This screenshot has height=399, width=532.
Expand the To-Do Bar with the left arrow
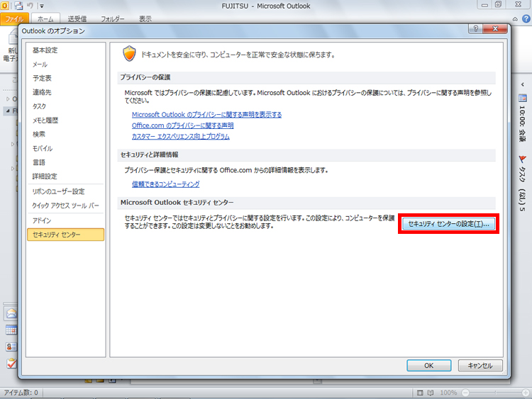[x=523, y=84]
